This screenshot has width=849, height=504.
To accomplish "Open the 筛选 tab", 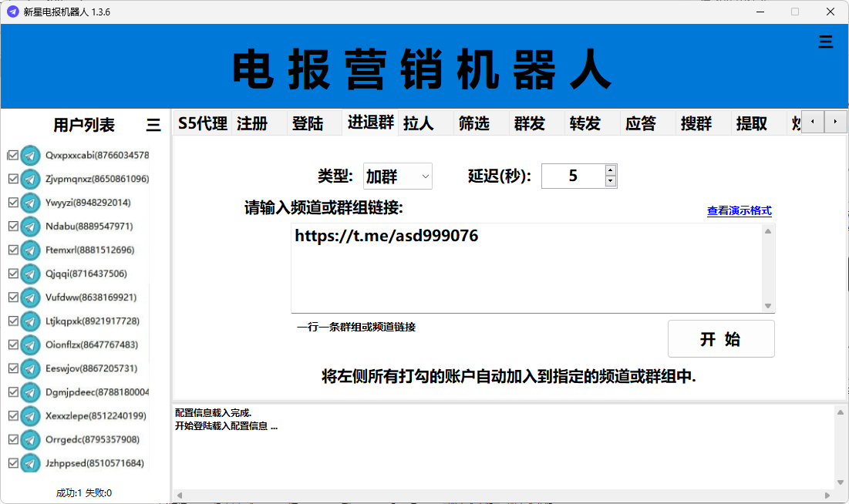I will click(481, 123).
